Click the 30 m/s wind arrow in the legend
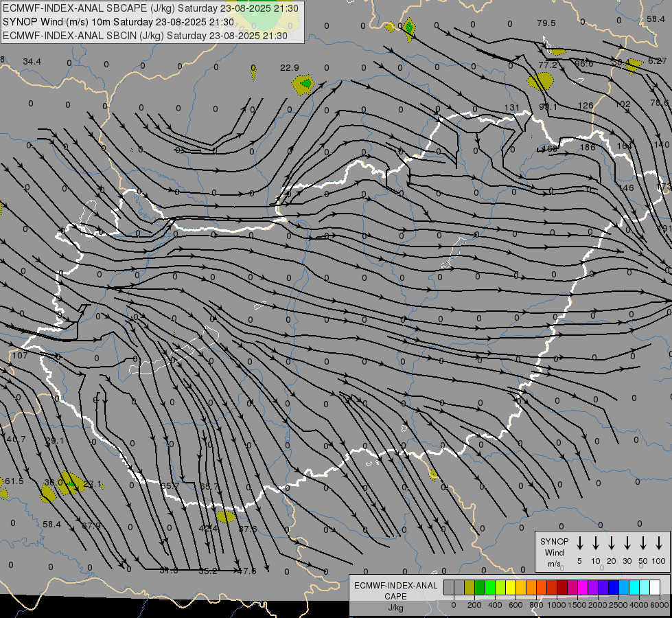The image size is (672, 618). [x=627, y=542]
